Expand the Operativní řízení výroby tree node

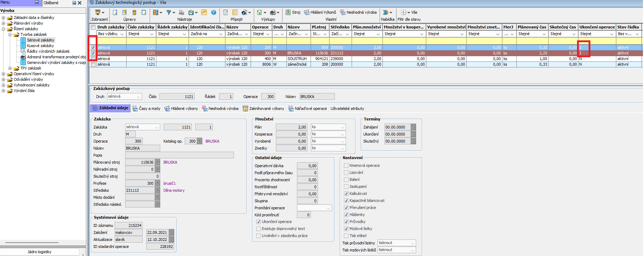click(4, 74)
